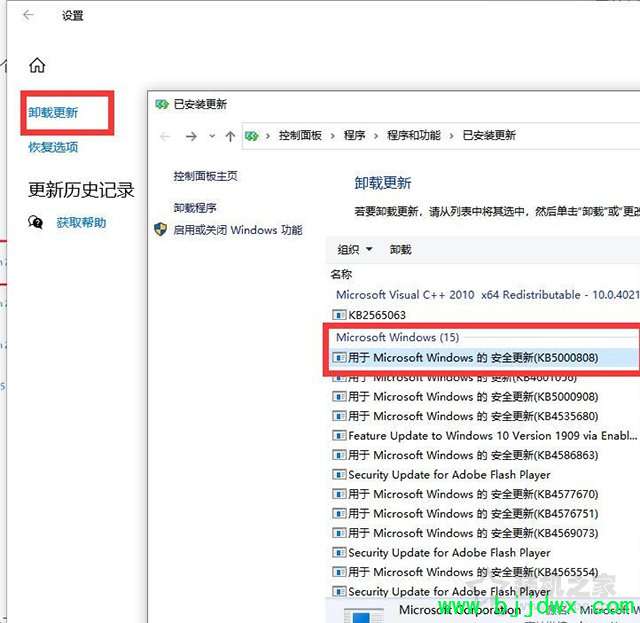The width and height of the screenshot is (640, 623).
Task: Click the icon beside KB4577670
Action: click(339, 494)
